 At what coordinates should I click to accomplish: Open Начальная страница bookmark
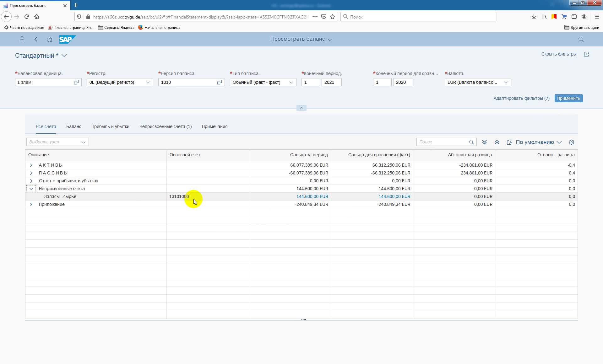click(159, 27)
